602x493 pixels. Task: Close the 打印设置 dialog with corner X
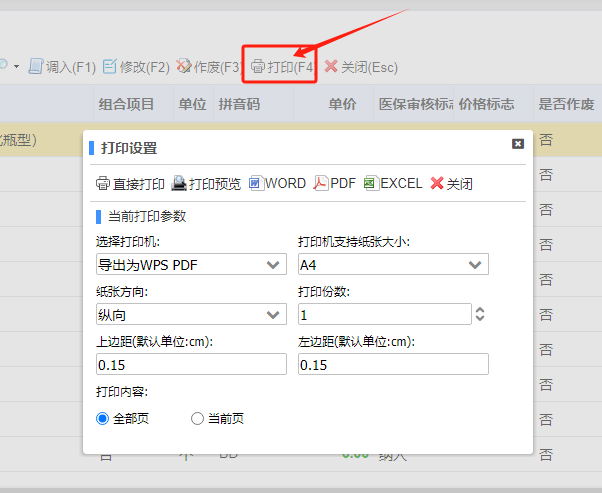tap(518, 144)
